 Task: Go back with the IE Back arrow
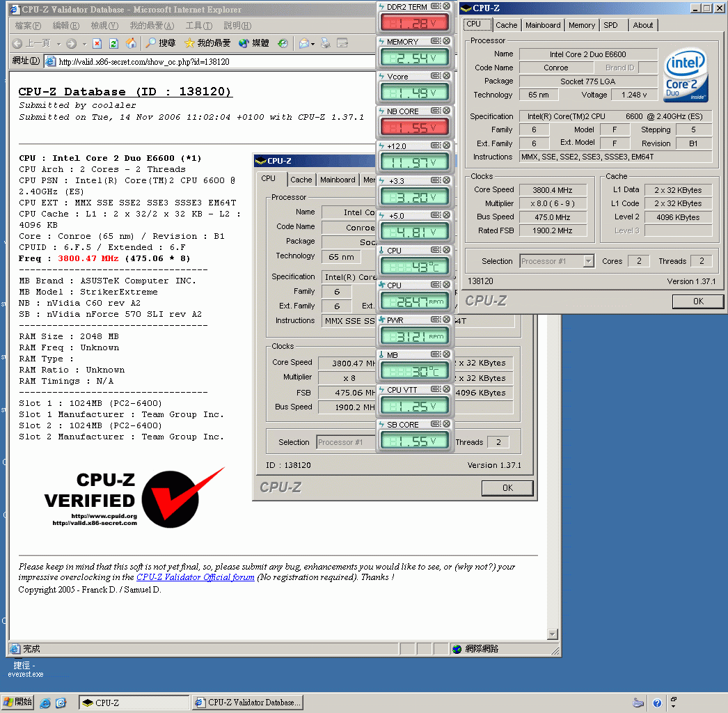click(31, 43)
